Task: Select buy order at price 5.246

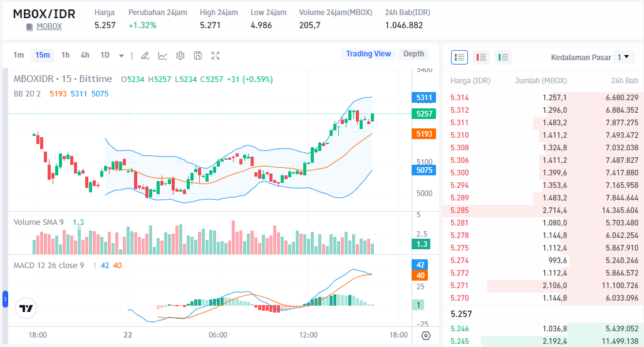Action: 543,329
